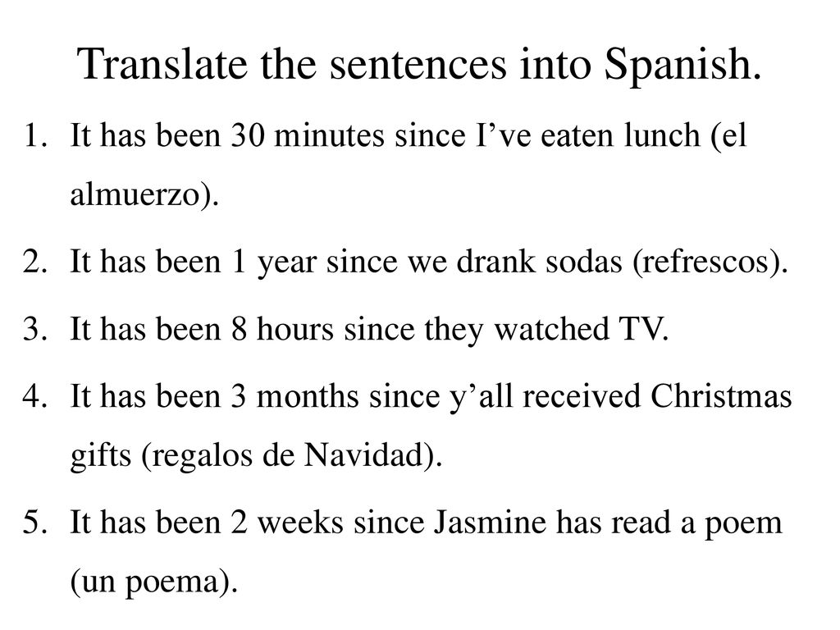Viewport: 840px width, 630px height.
Task: Click the slide title 'Translate the sentences into Spanish'
Action: (x=420, y=64)
